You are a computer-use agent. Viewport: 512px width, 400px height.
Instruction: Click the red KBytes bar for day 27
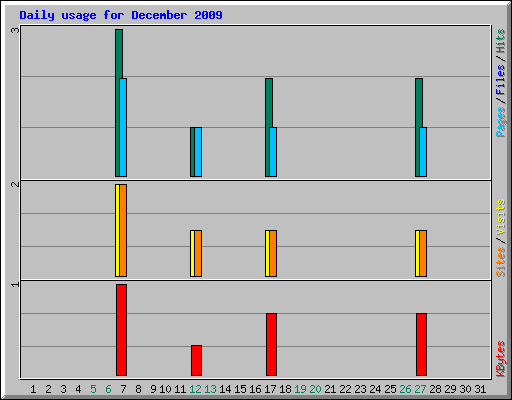[x=421, y=344]
